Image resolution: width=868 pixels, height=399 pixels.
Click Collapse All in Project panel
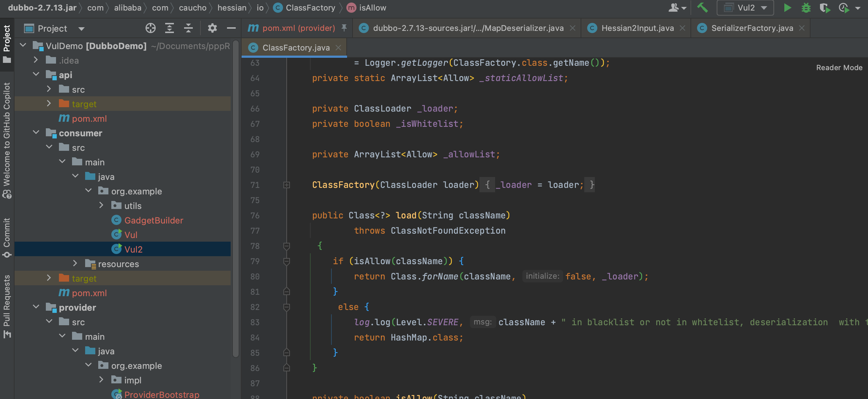point(188,28)
